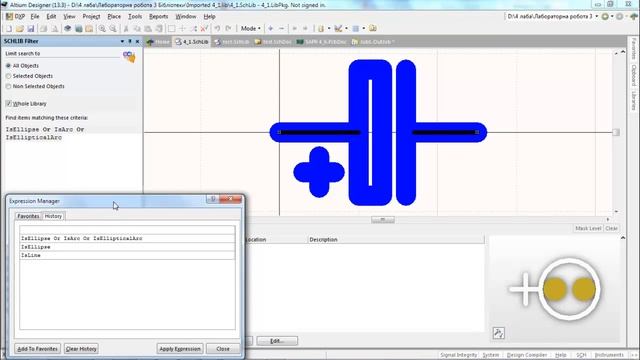This screenshot has width=640, height=360.
Task: Click the horizontal splitter handle below the editor
Action: (x=382, y=220)
